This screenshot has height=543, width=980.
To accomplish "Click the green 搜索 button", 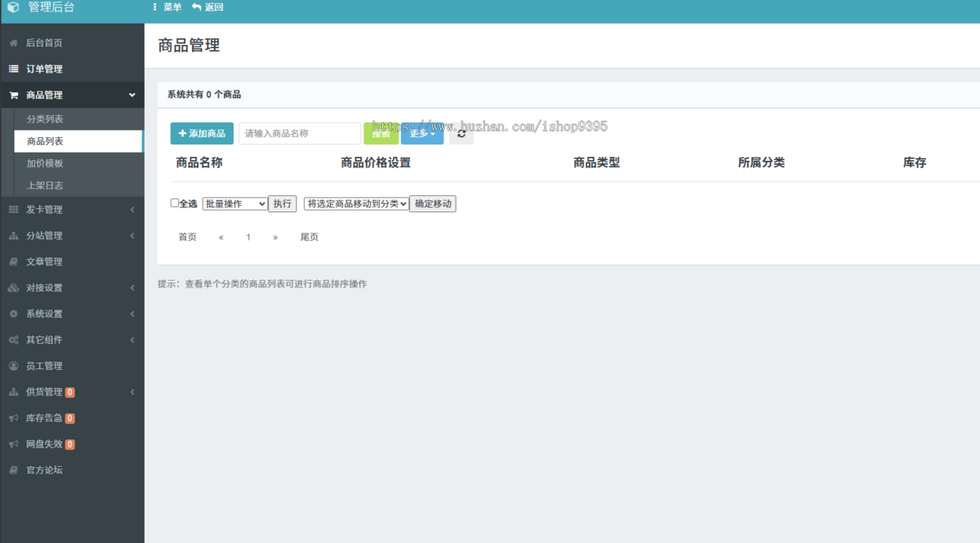I will point(381,133).
